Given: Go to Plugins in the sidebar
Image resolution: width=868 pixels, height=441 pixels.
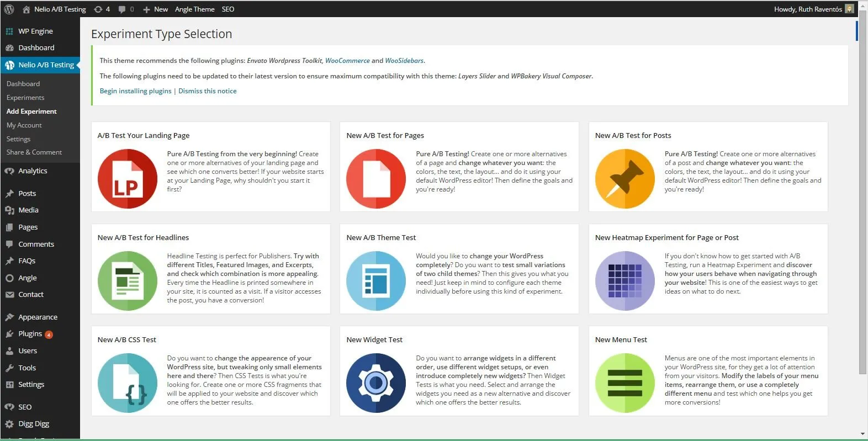Looking at the screenshot, I should 30,334.
